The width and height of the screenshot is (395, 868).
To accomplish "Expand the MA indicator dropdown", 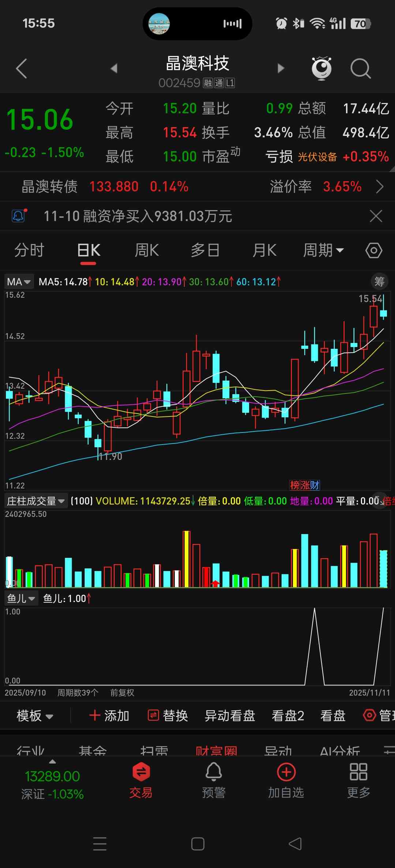I will coord(19,282).
